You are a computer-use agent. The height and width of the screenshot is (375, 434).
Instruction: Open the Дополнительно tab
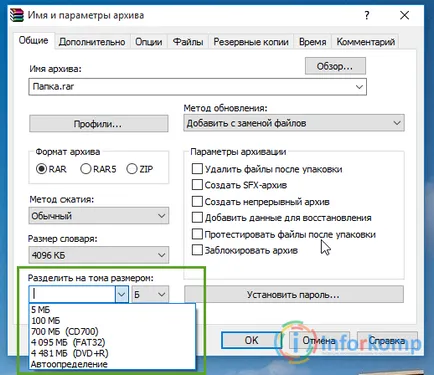pos(92,42)
